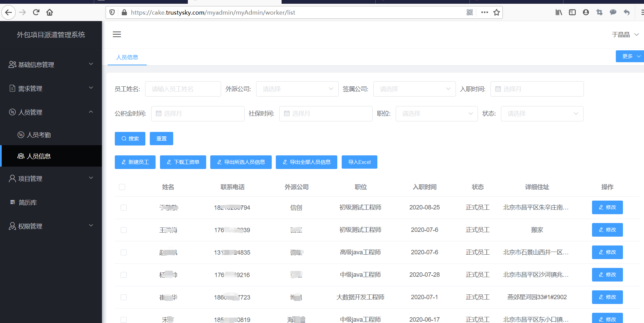Collapse the 人员管理 menu chevron

tap(91, 112)
